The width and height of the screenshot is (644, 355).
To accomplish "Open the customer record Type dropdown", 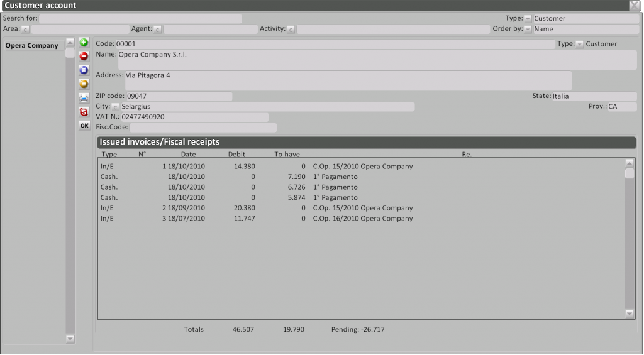I will (x=579, y=44).
